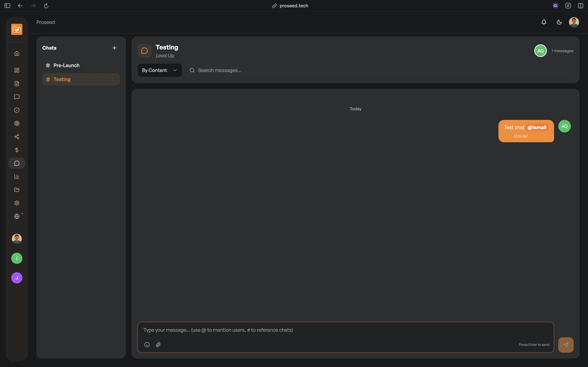Open the Files folder icon in the sidebar
This screenshot has width=588, height=367.
(16, 190)
